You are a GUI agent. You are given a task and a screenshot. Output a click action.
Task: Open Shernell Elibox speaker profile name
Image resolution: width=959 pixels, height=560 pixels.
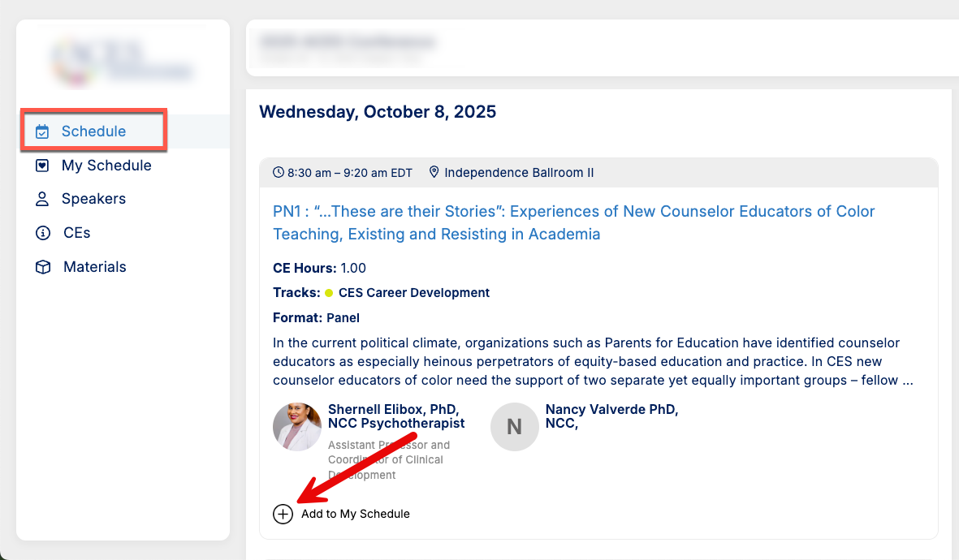coord(396,416)
